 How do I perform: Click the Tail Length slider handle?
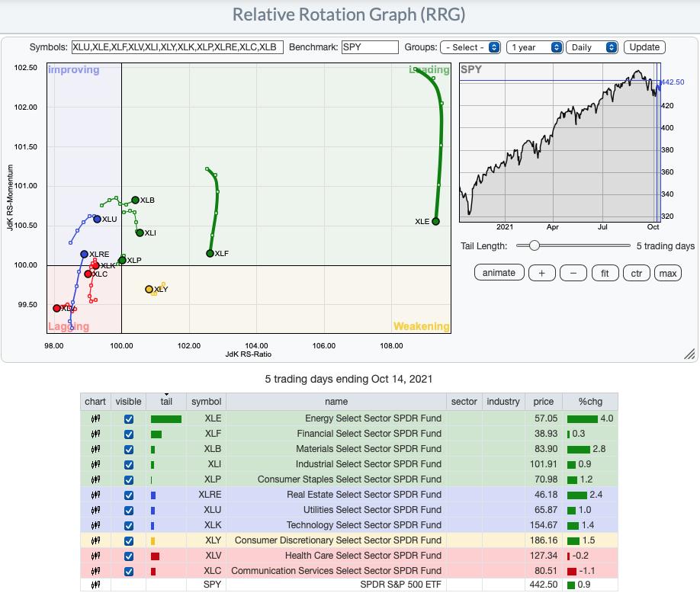534,245
